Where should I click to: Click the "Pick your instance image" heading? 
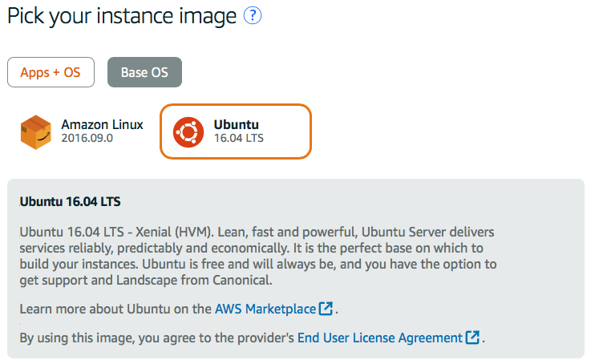122,16
